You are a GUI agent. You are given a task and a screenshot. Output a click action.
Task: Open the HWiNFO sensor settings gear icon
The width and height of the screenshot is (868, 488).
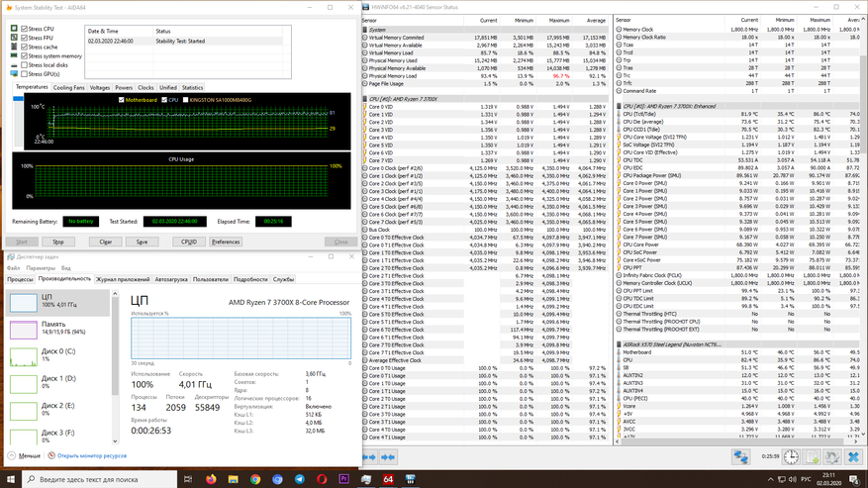832,457
